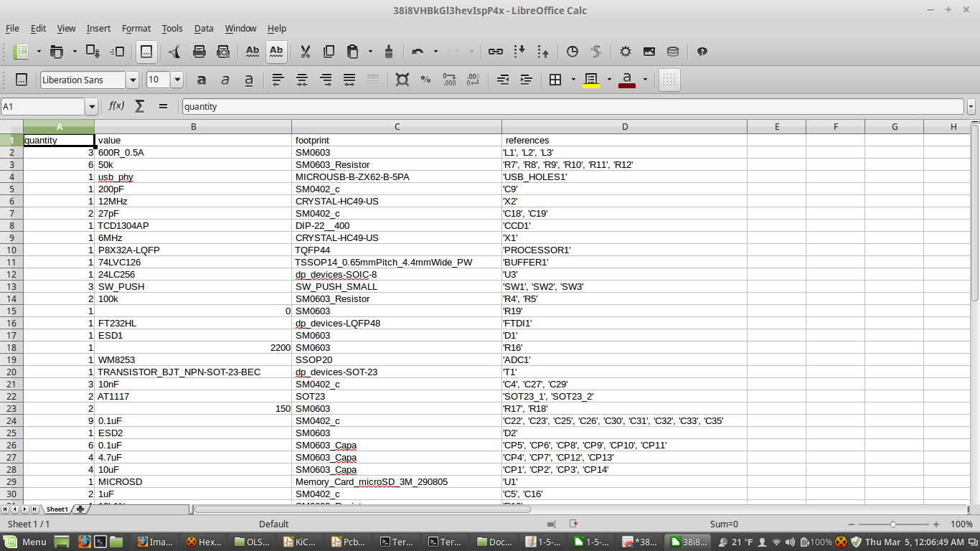Click the Clone Formatting paintbrush icon
The width and height of the screenshot is (980, 551).
click(389, 52)
